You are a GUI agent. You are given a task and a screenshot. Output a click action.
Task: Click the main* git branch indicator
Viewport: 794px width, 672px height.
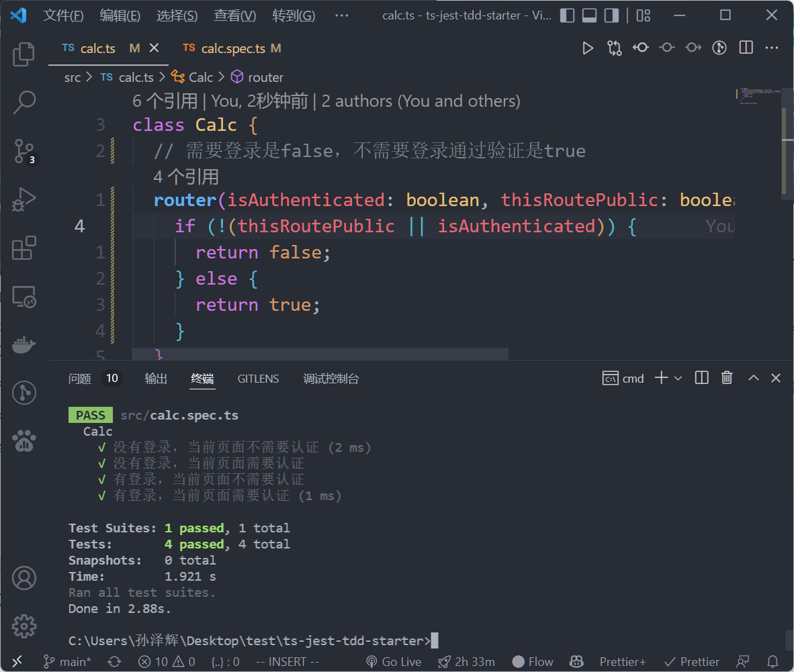point(68,662)
